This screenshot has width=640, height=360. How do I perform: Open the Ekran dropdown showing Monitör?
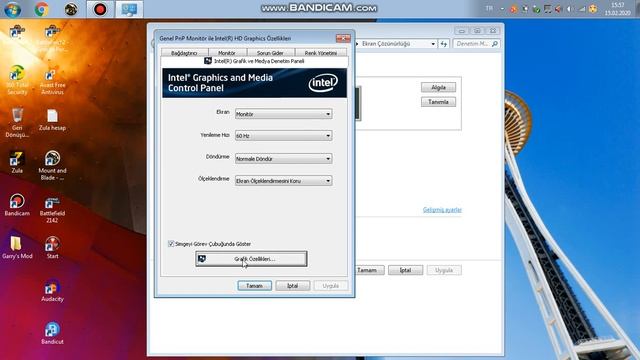[x=284, y=114]
